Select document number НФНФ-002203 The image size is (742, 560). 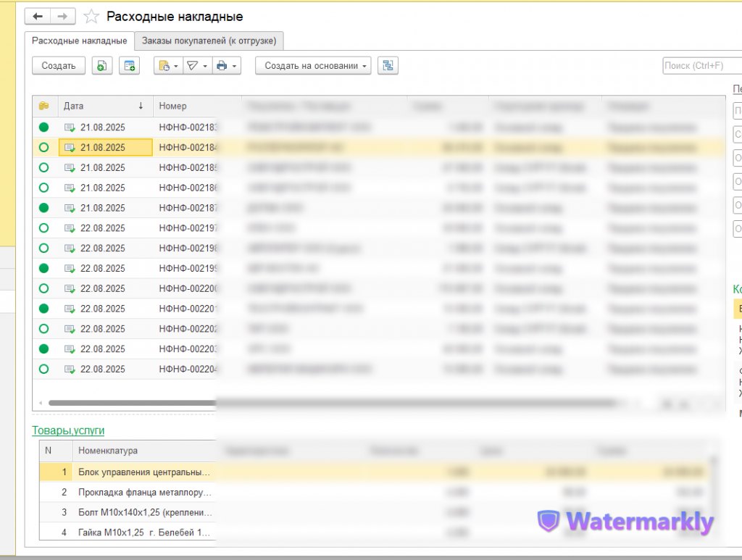(188, 348)
